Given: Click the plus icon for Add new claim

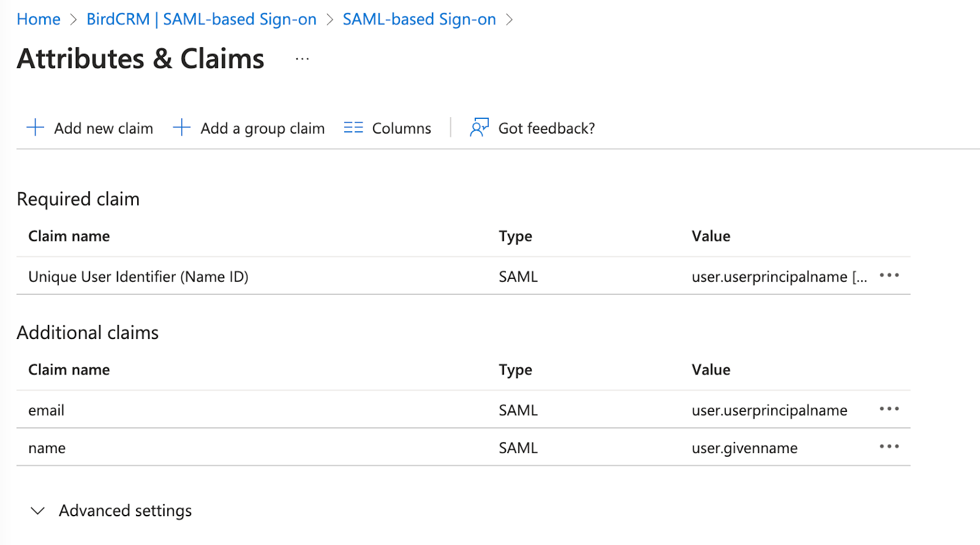Looking at the screenshot, I should tap(36, 128).
